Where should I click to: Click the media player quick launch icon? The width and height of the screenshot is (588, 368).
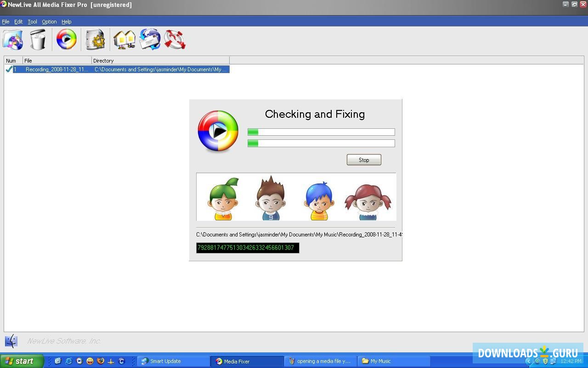click(x=79, y=361)
